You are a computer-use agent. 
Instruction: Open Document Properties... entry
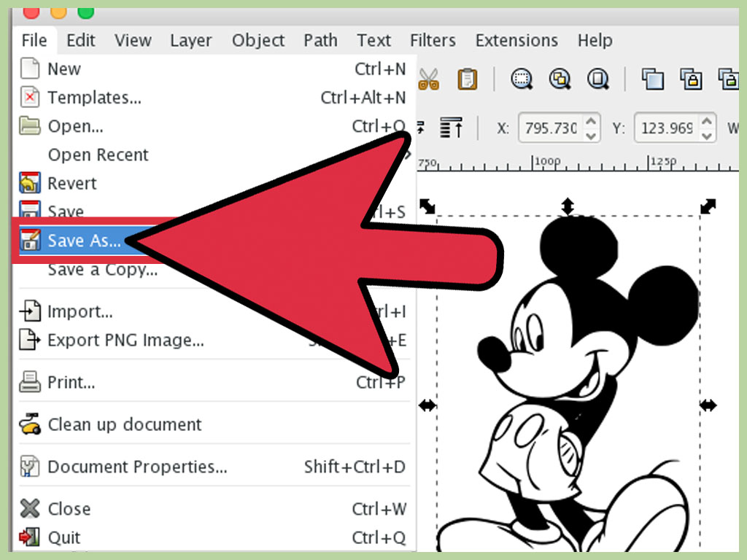[213, 467]
